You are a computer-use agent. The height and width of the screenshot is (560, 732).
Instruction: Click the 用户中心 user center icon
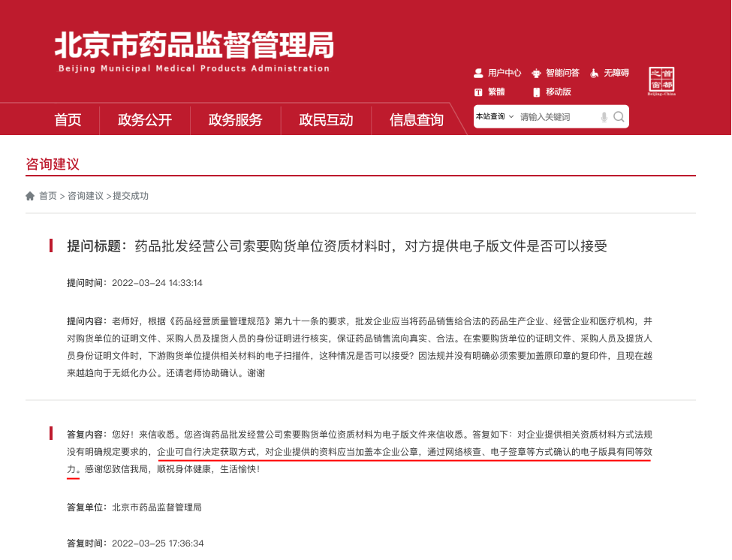pyautogui.click(x=478, y=72)
